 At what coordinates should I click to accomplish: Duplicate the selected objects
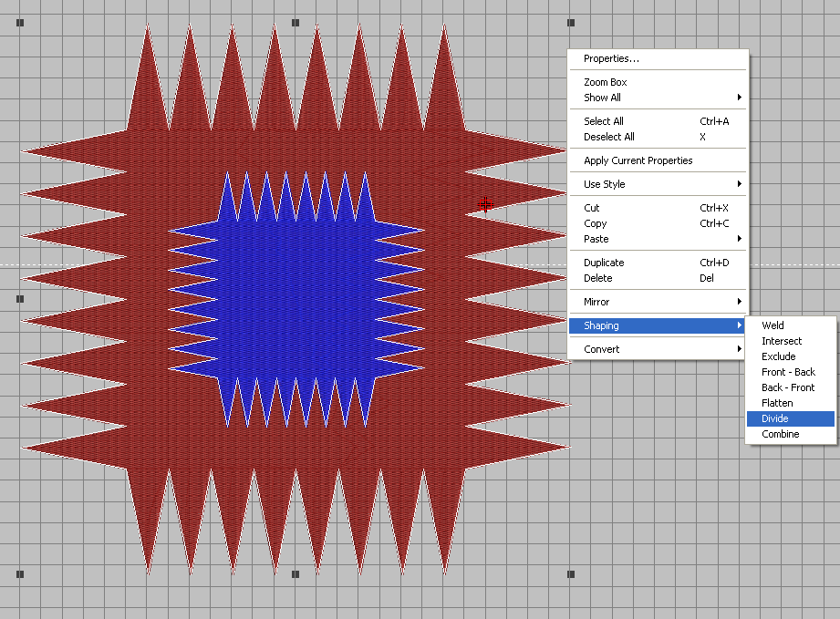pos(604,263)
